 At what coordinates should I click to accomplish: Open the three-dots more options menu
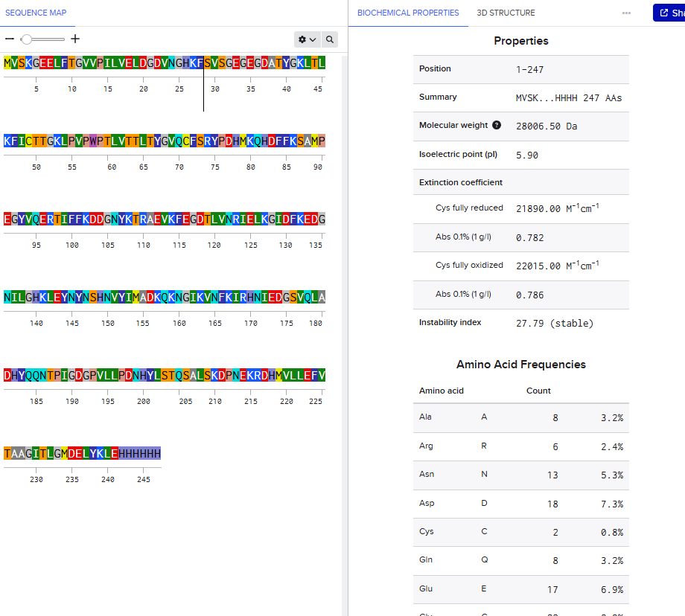pos(626,13)
